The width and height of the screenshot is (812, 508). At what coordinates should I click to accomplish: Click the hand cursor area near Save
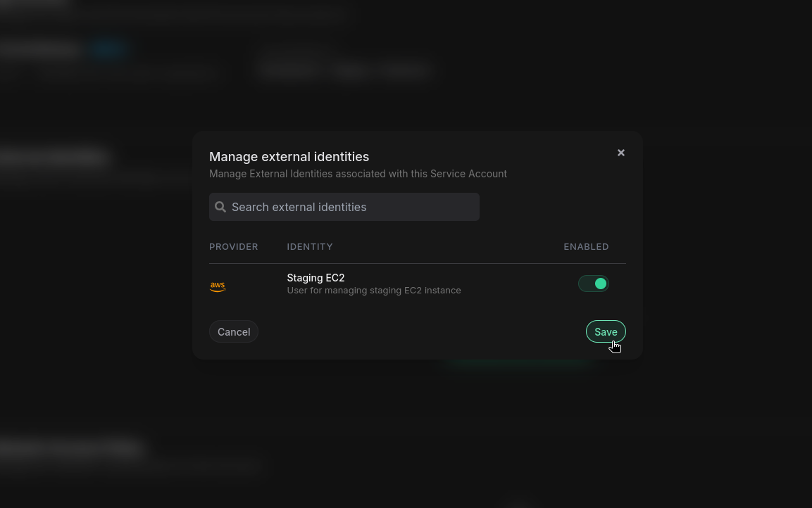point(615,345)
